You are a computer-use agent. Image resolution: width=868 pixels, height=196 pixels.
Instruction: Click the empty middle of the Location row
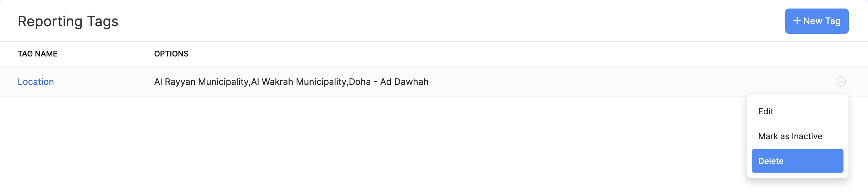tap(623, 82)
